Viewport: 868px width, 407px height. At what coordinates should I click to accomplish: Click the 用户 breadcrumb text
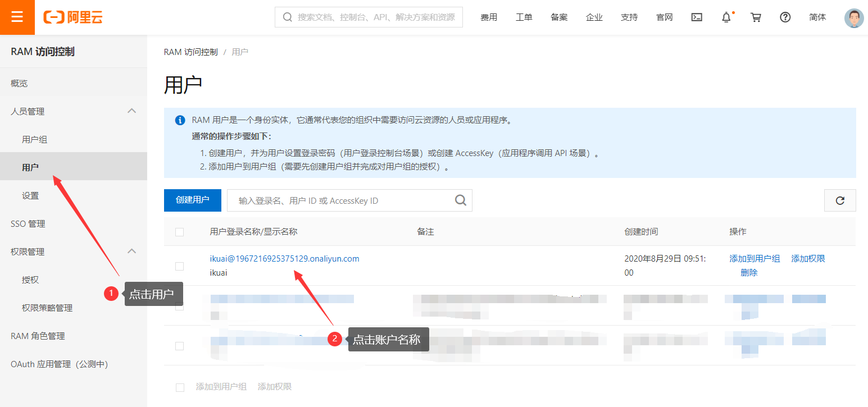click(240, 52)
